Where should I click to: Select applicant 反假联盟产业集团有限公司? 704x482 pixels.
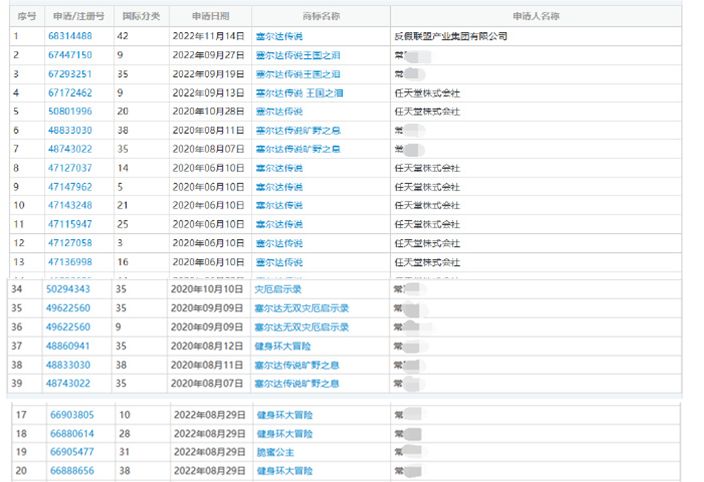pyautogui.click(x=451, y=36)
